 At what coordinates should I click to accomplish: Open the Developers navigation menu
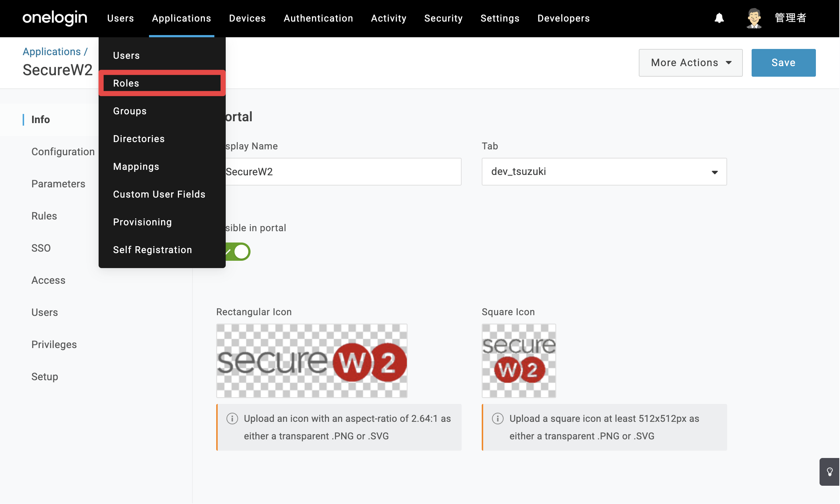click(564, 18)
